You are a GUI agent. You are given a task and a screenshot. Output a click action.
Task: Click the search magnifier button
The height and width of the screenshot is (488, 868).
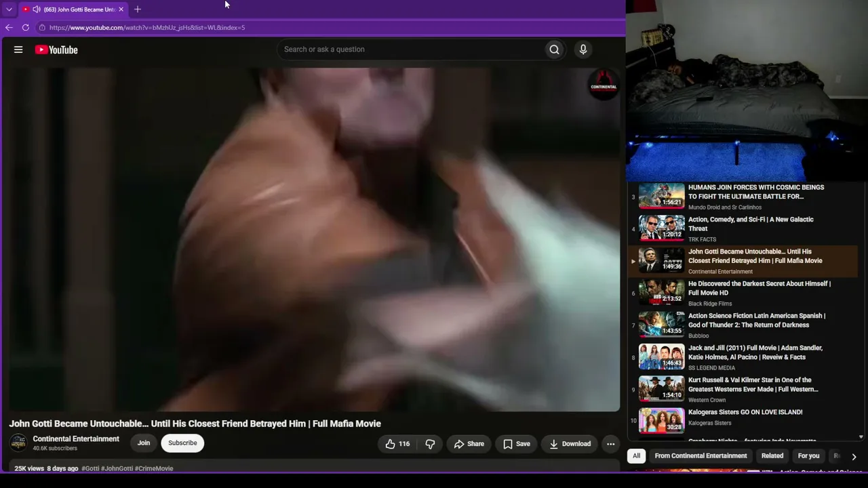click(x=554, y=49)
